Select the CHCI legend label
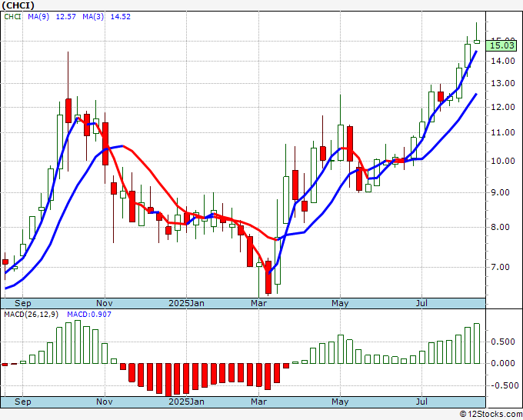Screen dimensions: 523x420 pos(12,17)
